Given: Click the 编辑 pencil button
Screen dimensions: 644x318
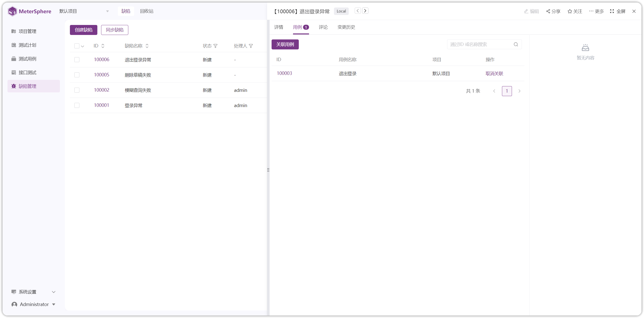Looking at the screenshot, I should (531, 11).
